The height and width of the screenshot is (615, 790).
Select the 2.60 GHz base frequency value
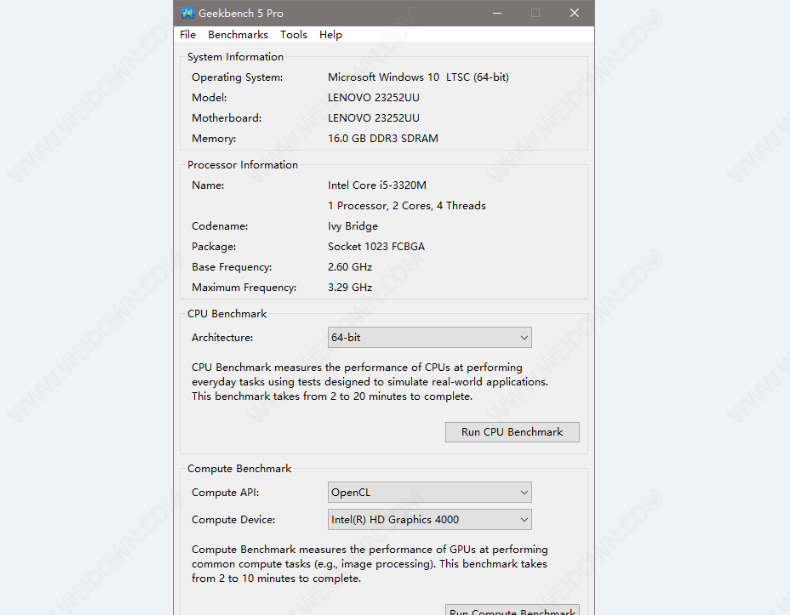pos(350,267)
